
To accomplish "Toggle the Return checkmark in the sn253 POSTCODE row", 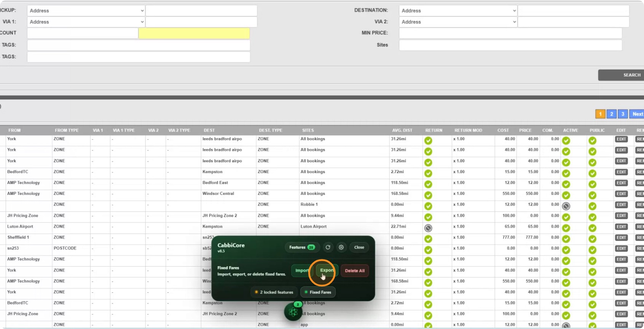I will (x=428, y=250).
